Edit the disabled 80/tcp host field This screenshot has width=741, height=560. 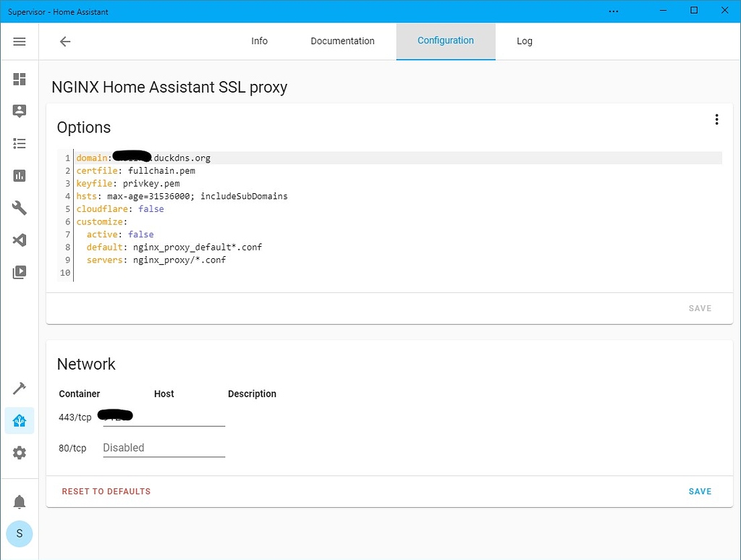[163, 447]
